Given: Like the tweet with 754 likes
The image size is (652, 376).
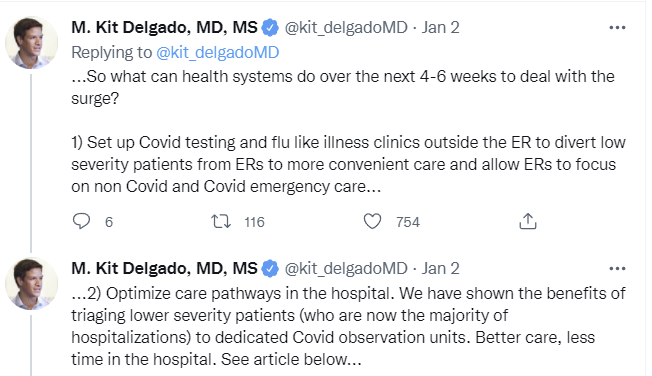Looking at the screenshot, I should click(372, 221).
